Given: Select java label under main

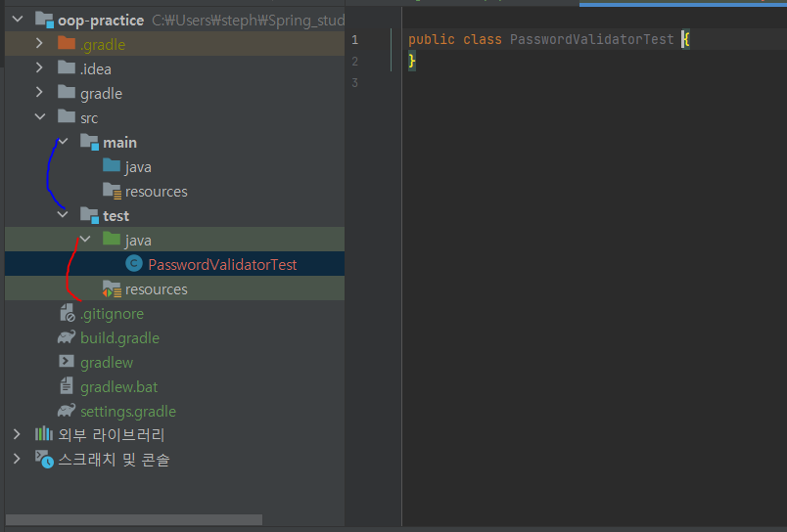Looking at the screenshot, I should 138,167.
